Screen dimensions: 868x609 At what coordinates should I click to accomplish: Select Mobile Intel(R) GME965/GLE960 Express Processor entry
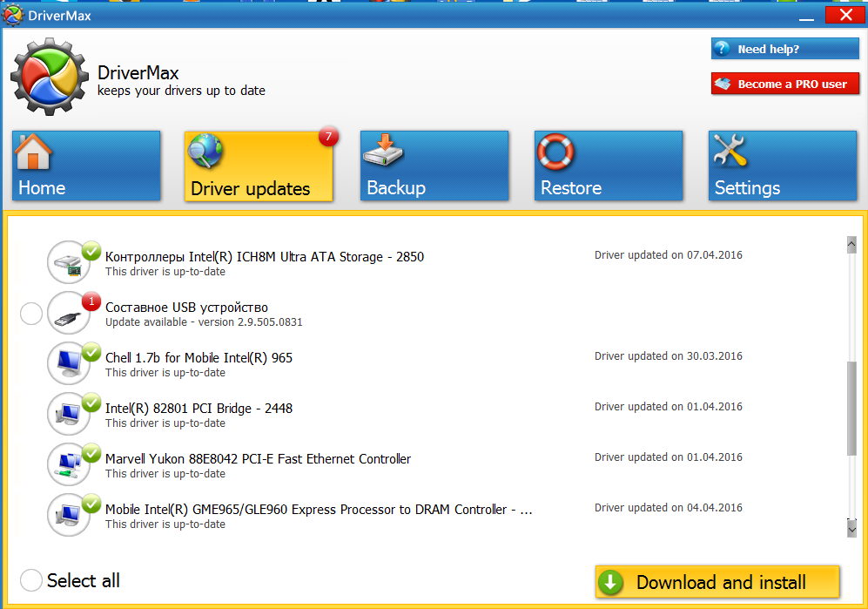(319, 510)
